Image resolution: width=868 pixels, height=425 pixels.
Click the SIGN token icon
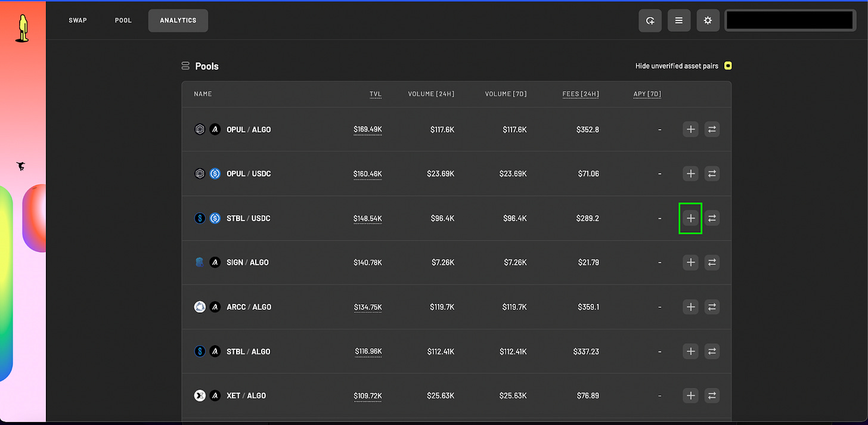tap(200, 262)
